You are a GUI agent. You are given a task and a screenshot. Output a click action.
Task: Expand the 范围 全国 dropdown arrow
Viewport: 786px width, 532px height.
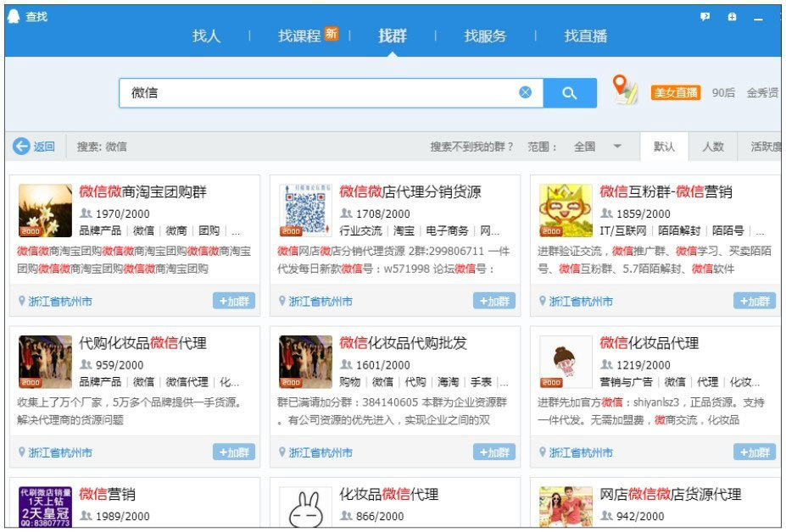pyautogui.click(x=617, y=147)
